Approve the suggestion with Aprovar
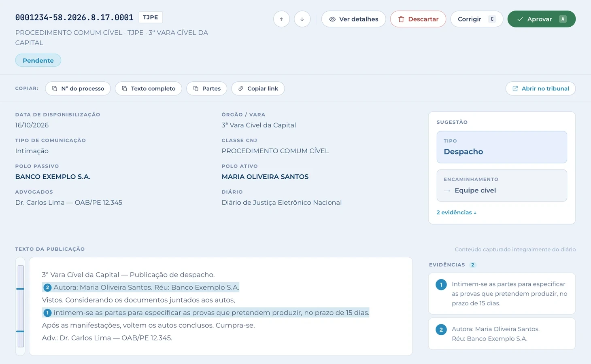Image resolution: width=591 pixels, height=364 pixels. [x=541, y=19]
